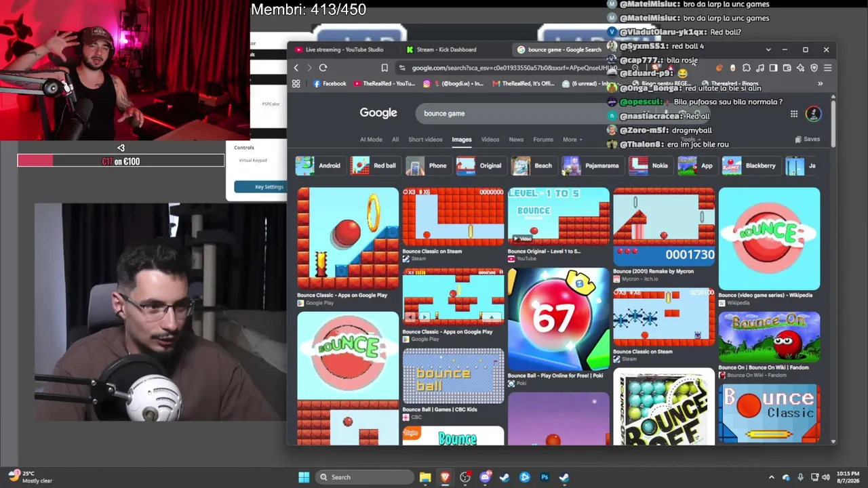Switch to the Stream Kick Dashboard tab
The height and width of the screenshot is (488, 868).
click(446, 49)
